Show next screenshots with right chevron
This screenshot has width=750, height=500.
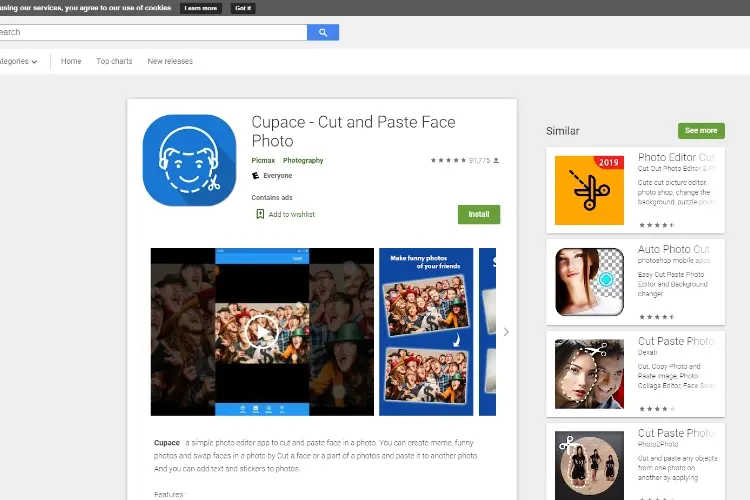506,332
